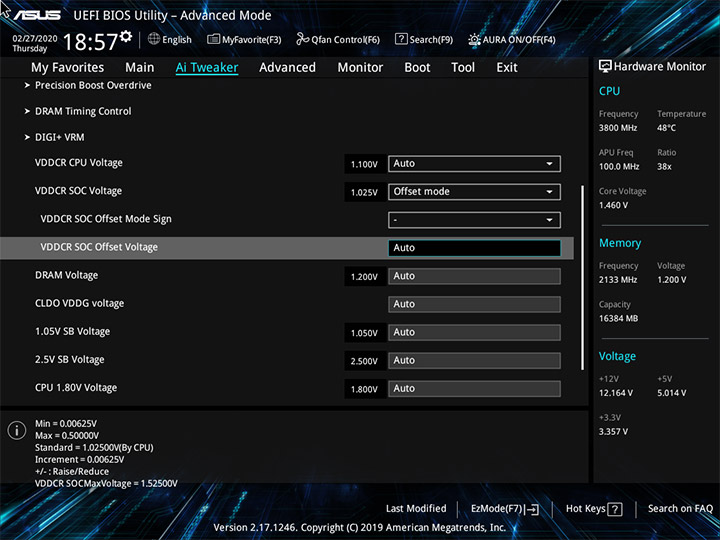Click the DRAM Voltage label
The width and height of the screenshot is (720, 540).
[67, 275]
